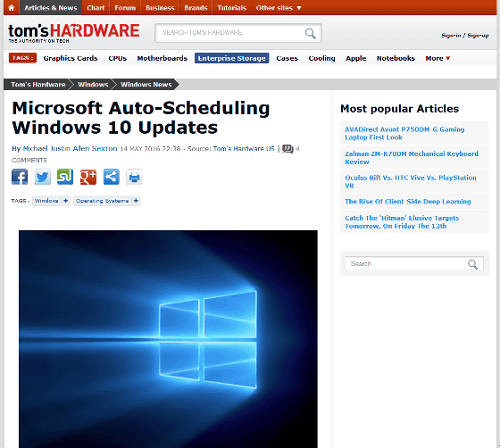This screenshot has height=448, width=500.
Task: Click sidebar search magnifier icon
Action: (472, 264)
